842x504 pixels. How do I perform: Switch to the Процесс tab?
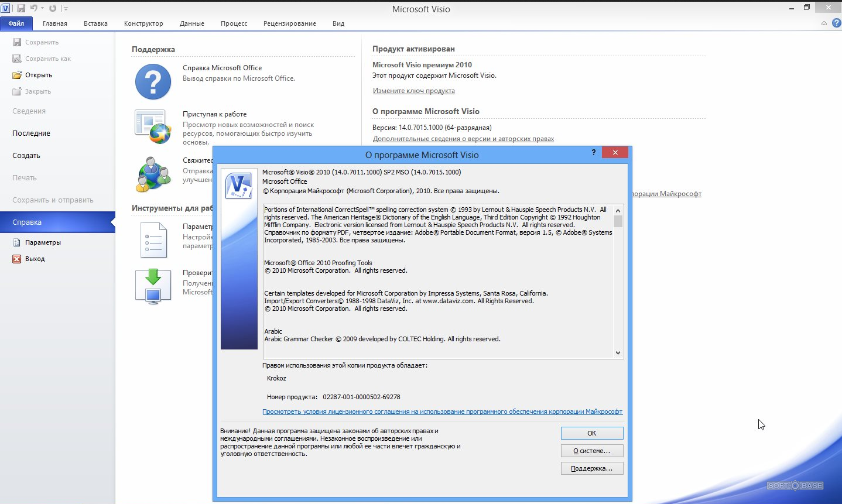(234, 23)
